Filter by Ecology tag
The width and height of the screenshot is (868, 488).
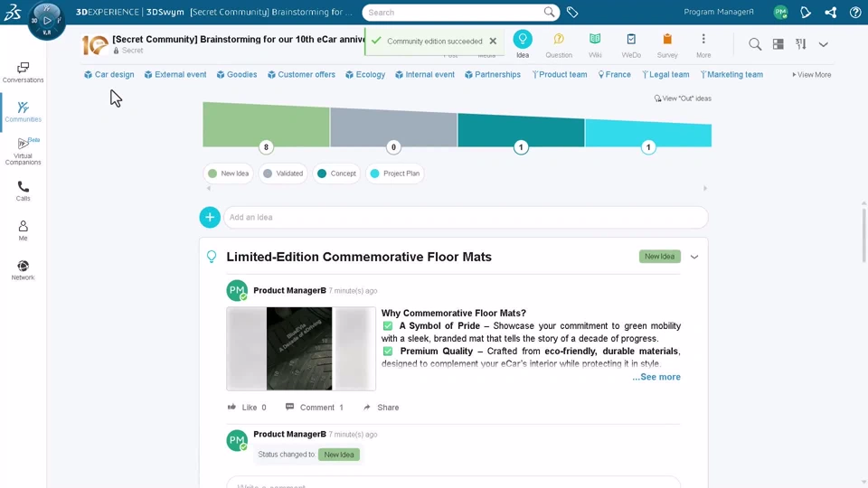click(364, 75)
